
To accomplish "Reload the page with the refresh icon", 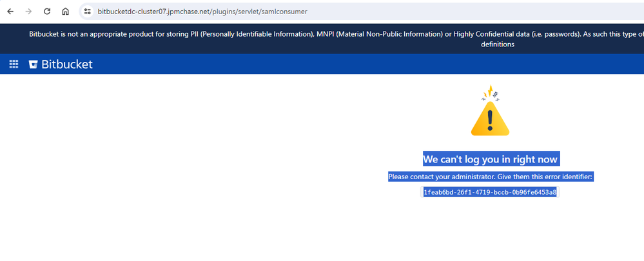I will [x=47, y=12].
